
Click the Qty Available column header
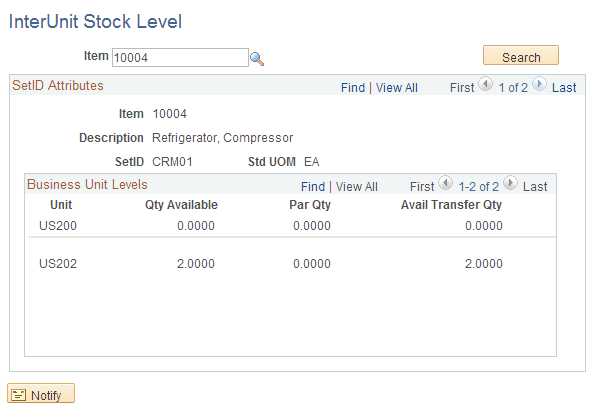click(181, 205)
